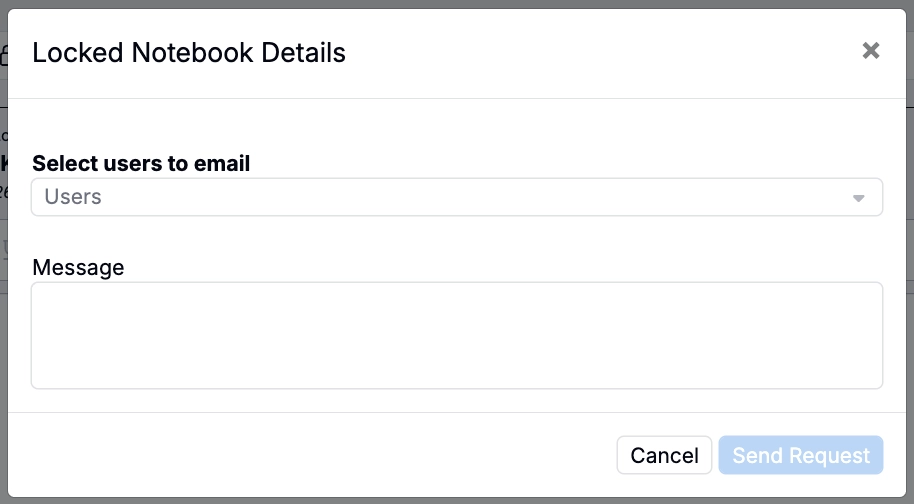Screen dimensions: 914x504
Task: Click the Locked Notebook Details title
Action: [189, 53]
